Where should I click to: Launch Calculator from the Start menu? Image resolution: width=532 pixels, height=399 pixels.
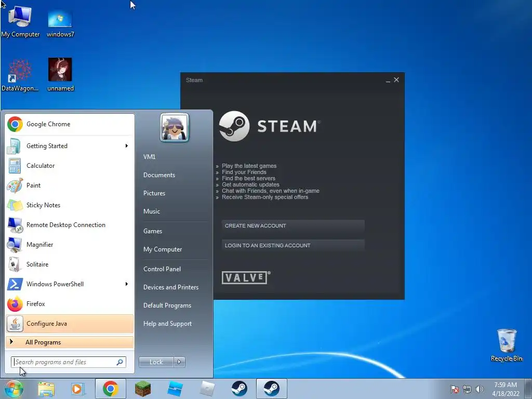pyautogui.click(x=70, y=166)
